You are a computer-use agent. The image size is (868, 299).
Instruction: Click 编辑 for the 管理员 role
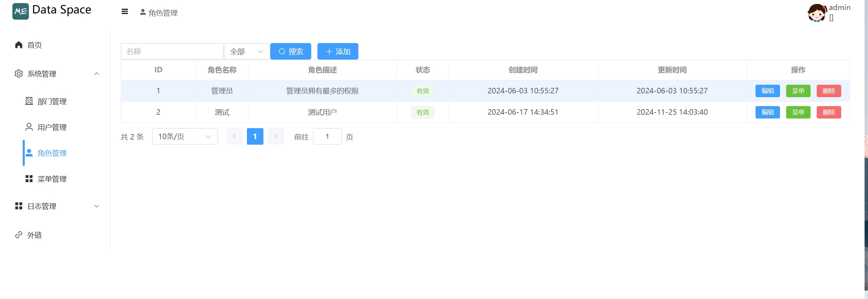[767, 91]
